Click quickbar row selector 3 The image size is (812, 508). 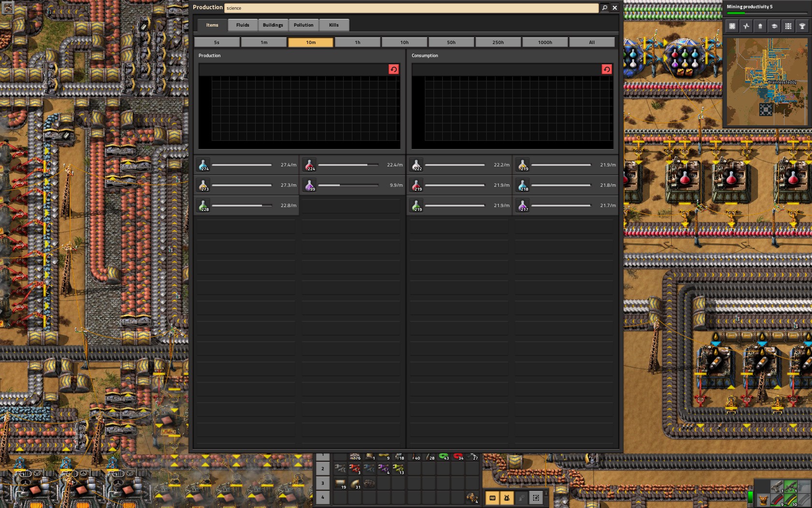[x=322, y=483]
